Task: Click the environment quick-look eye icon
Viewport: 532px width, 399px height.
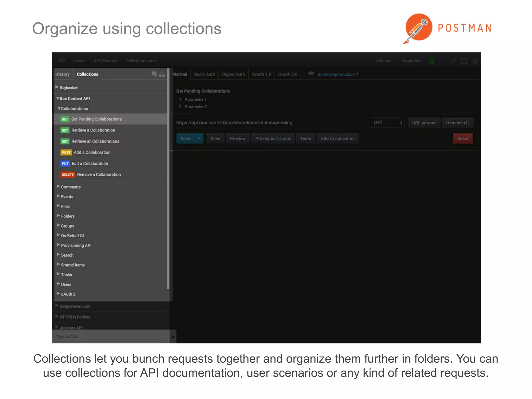Action: (x=311, y=74)
